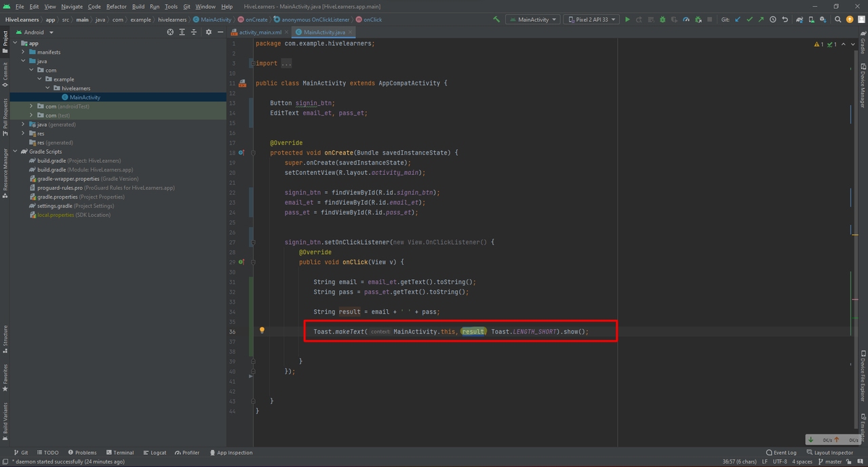Click Expand All in Project panel
The width and height of the screenshot is (868, 467).
pyautogui.click(x=182, y=32)
